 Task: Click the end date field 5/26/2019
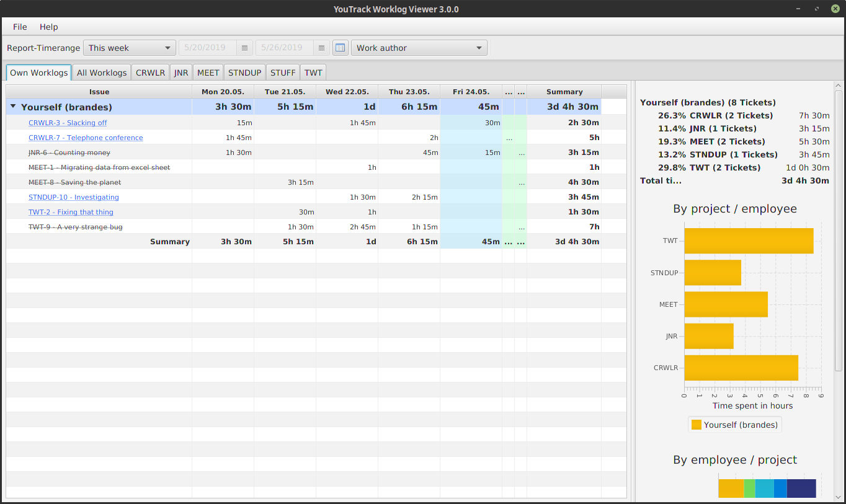(285, 48)
